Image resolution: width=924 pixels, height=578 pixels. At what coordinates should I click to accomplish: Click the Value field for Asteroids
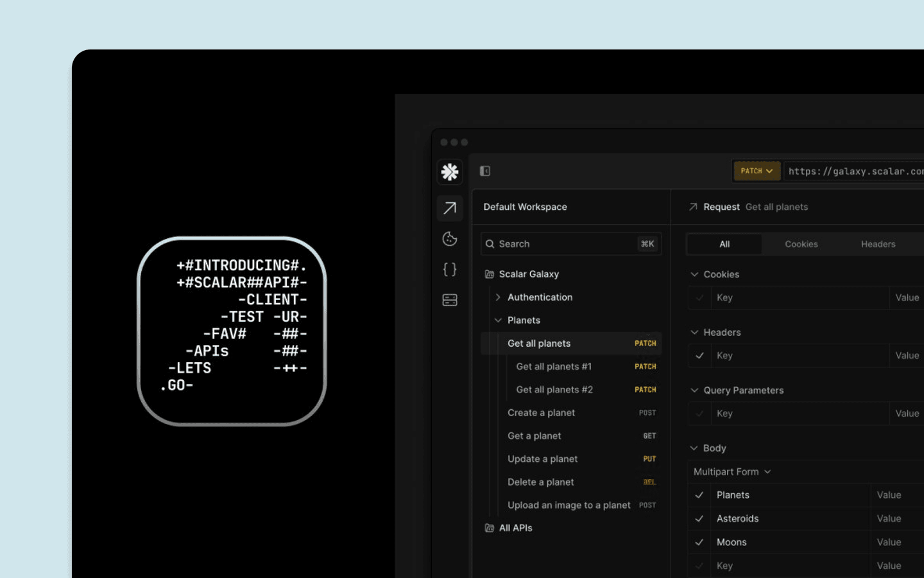point(898,518)
